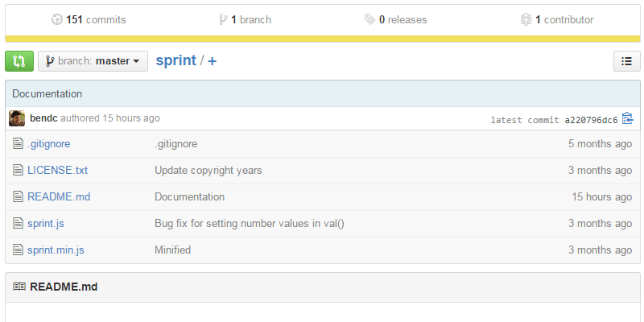The image size is (644, 322).
Task: Open the latest commit hash a220796dc6
Action: [x=591, y=120]
